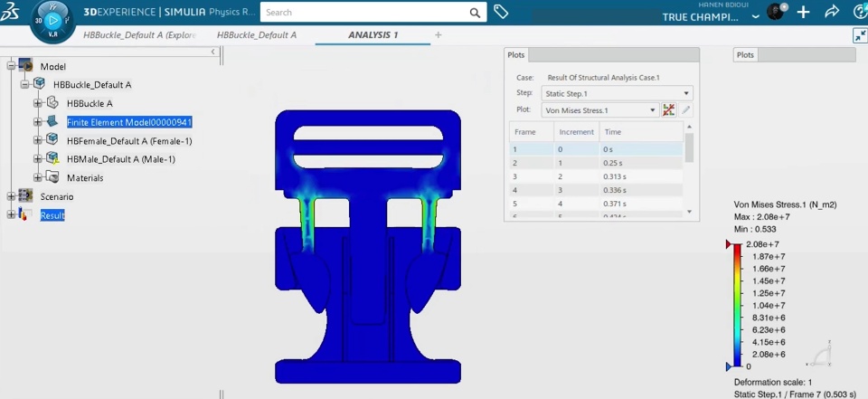Screen dimensions: 868x399
Task: Click in the Search input field
Action: point(364,12)
